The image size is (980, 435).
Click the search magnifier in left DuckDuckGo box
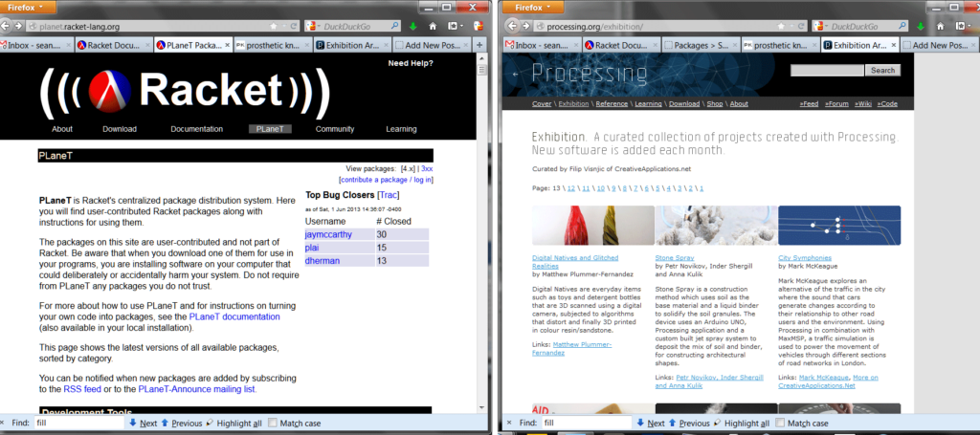pos(395,26)
